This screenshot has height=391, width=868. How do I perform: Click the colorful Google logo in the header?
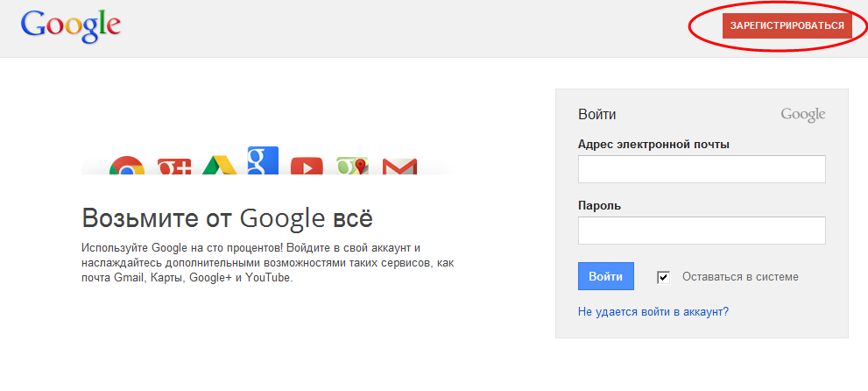point(70,26)
